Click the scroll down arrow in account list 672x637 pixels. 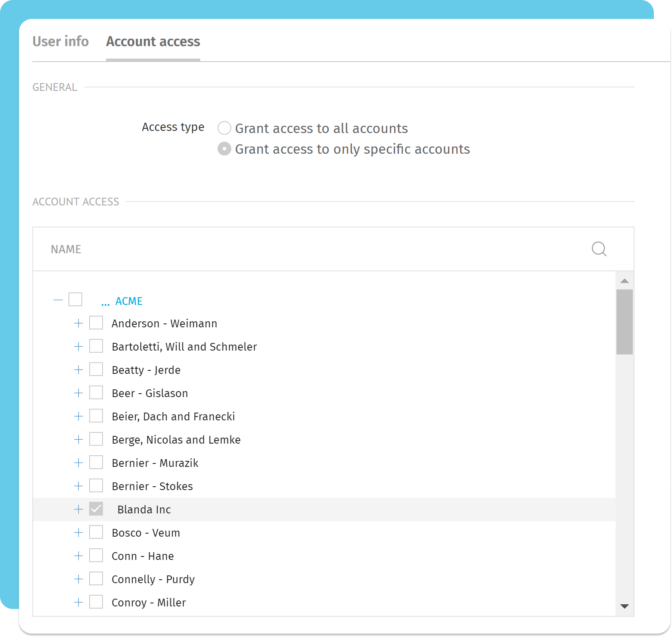[624, 606]
